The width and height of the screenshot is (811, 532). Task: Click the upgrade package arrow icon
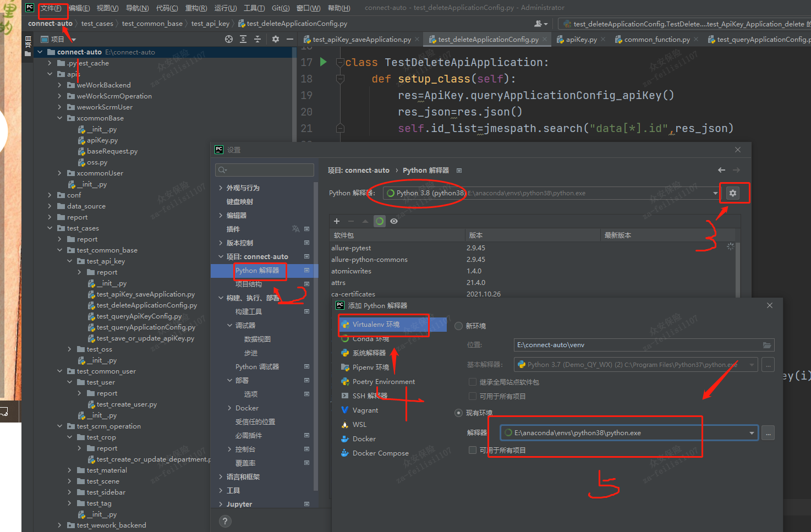[365, 221]
